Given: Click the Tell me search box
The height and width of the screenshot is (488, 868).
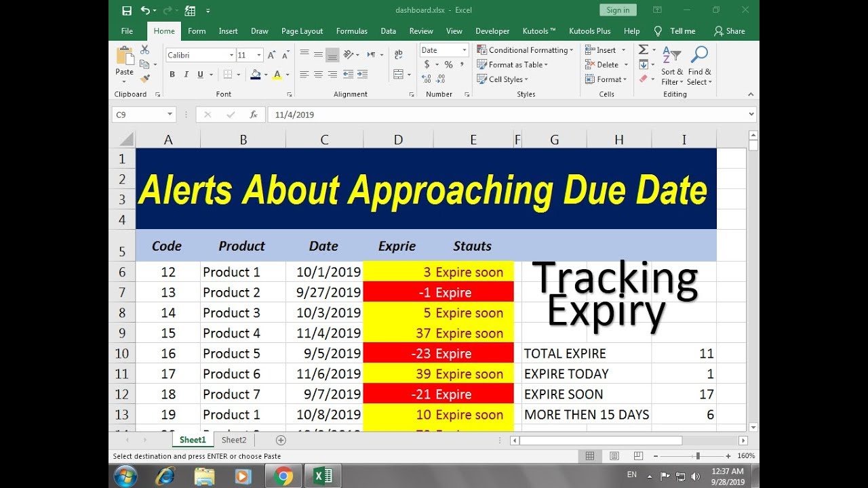Looking at the screenshot, I should coord(675,31).
